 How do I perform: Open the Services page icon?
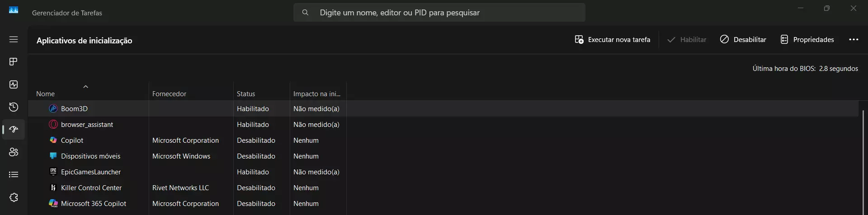coord(14,197)
